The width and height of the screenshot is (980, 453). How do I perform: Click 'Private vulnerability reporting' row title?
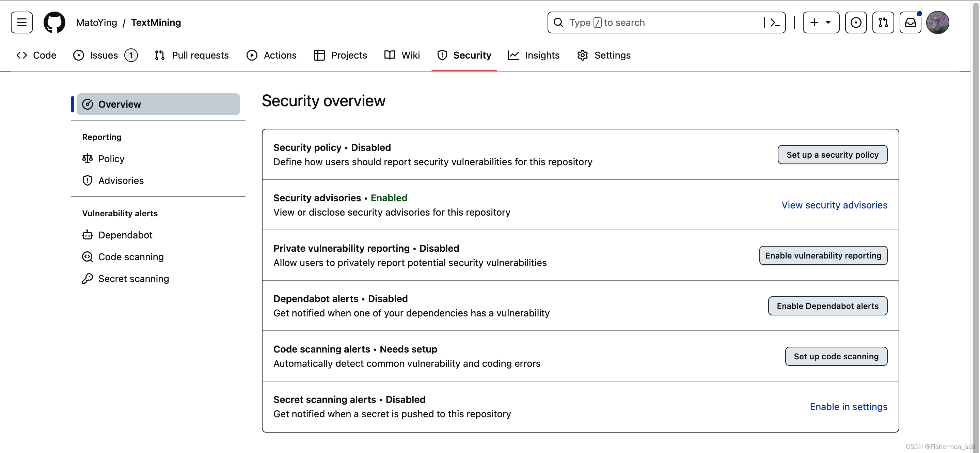click(341, 248)
